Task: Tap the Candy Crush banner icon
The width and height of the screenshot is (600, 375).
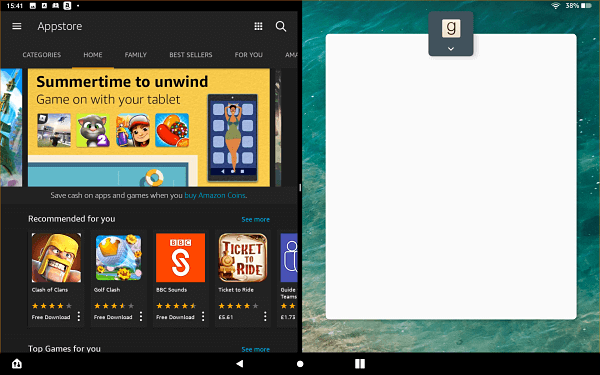Action: tap(172, 130)
